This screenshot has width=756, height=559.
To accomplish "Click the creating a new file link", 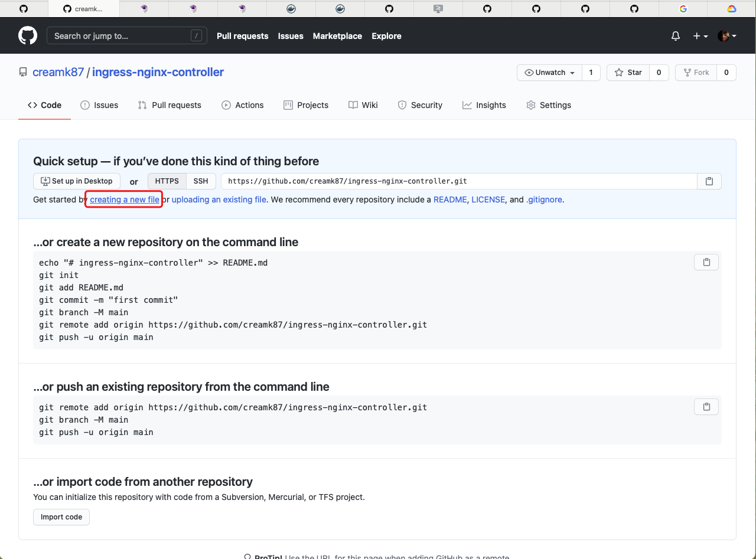I will (125, 200).
